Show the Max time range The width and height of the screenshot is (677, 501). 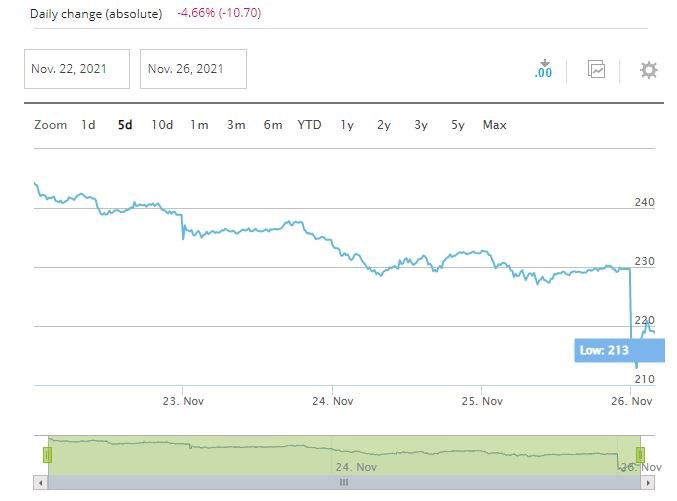tap(494, 125)
